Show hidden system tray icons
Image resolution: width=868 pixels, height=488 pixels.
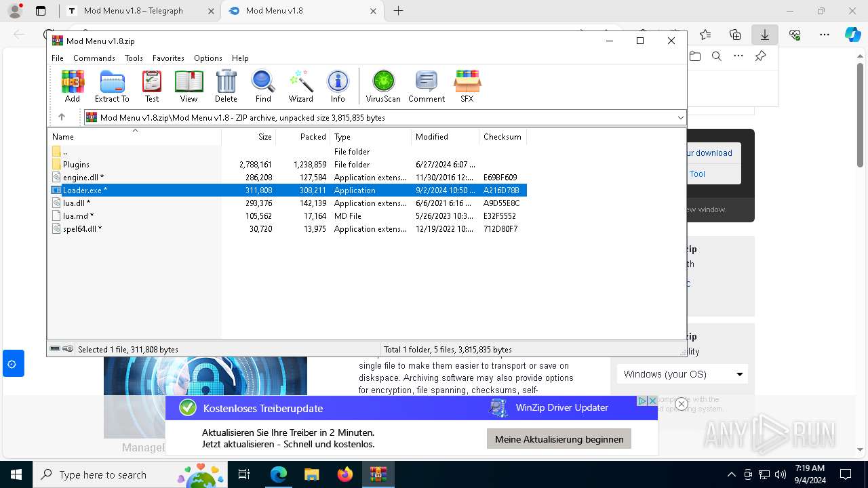(x=731, y=474)
